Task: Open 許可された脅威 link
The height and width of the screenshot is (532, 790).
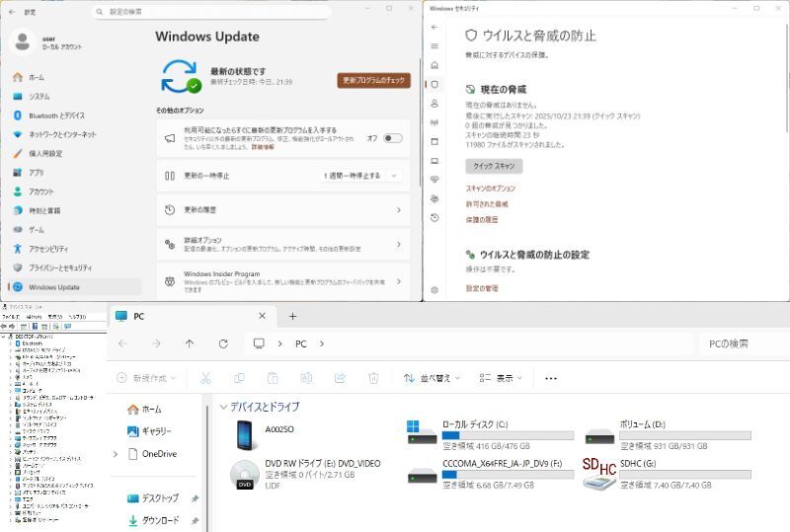Action: [487, 204]
